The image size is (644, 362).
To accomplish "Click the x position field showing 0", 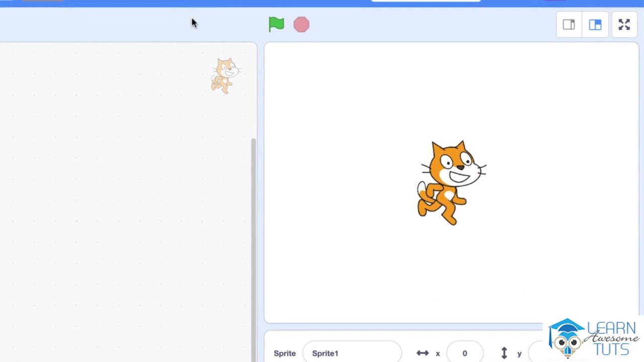I will 464,353.
